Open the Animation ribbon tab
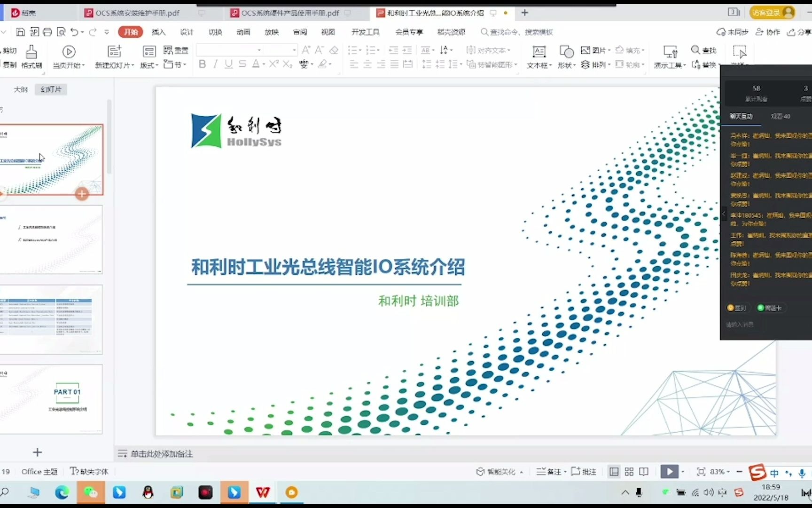The image size is (812, 508). coord(243,32)
